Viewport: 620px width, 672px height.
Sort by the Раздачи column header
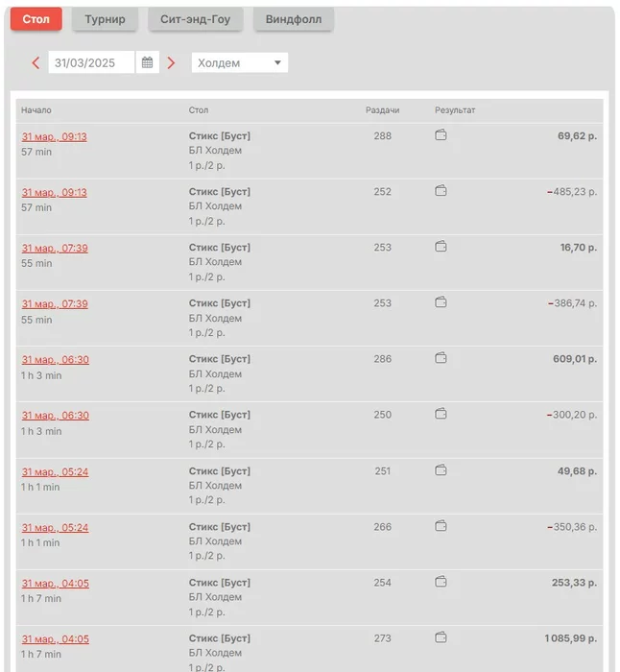coord(382,110)
